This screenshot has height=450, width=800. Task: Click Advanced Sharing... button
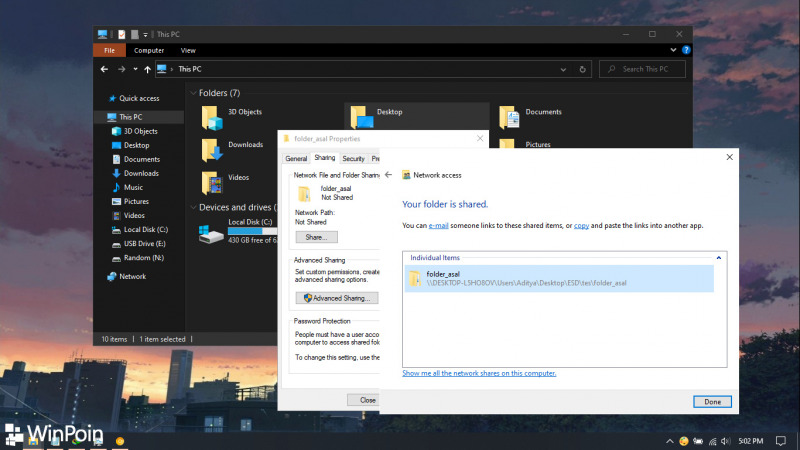[337, 298]
